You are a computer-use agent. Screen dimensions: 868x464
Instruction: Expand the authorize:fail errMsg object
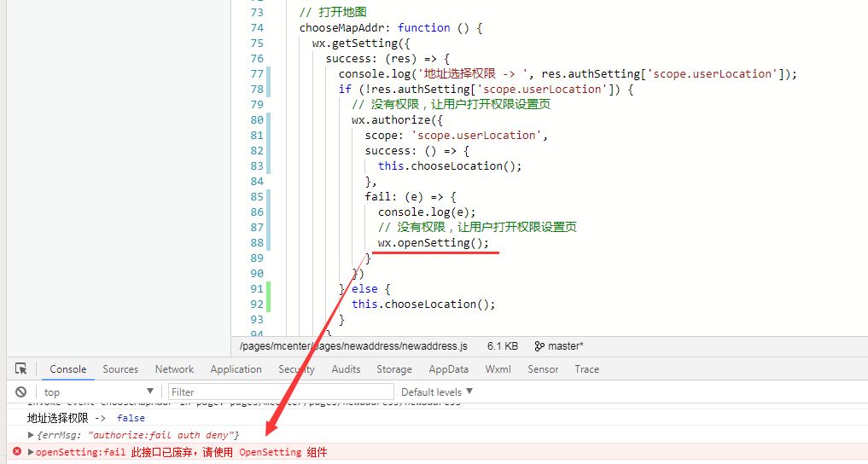tap(31, 435)
